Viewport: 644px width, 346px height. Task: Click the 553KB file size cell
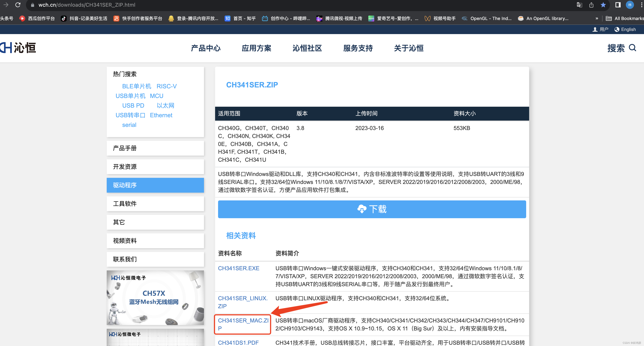462,128
